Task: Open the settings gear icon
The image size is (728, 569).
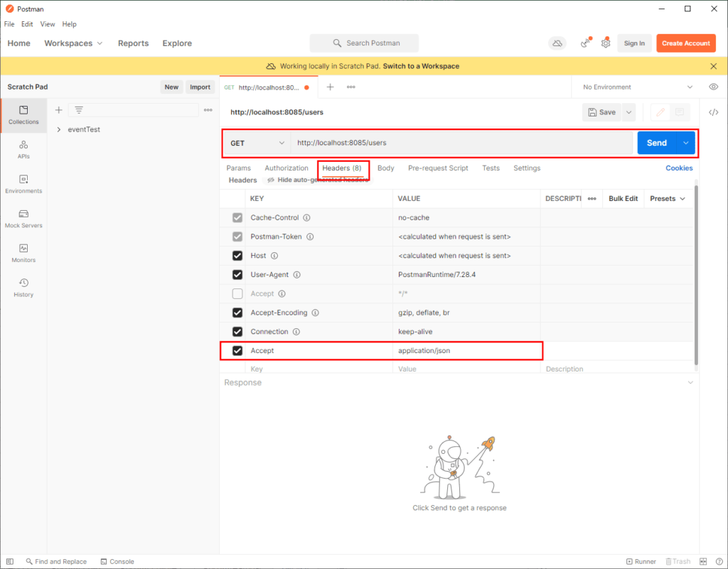Action: click(606, 43)
